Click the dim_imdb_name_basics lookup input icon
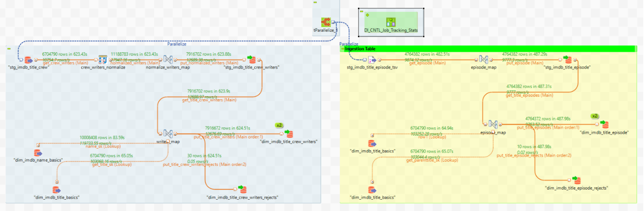Image resolution: width=644 pixels, height=211 pixels. (x=38, y=153)
